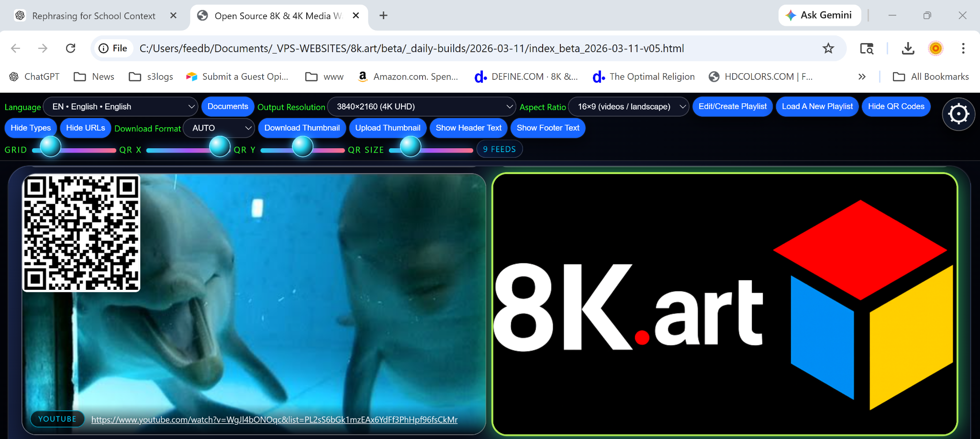The image size is (980, 439).
Task: Close the Open Source 8K & 4K Media tab
Action: [x=356, y=15]
